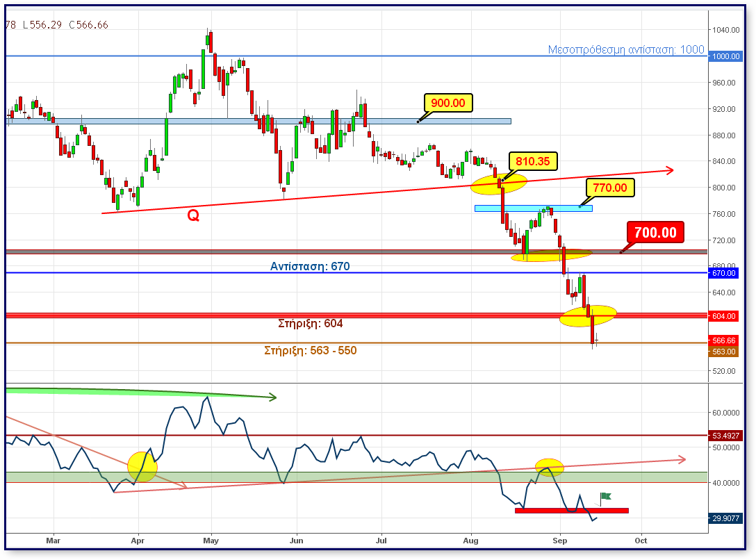
Task: Click the 'C566.66' close value in header
Action: pos(89,25)
